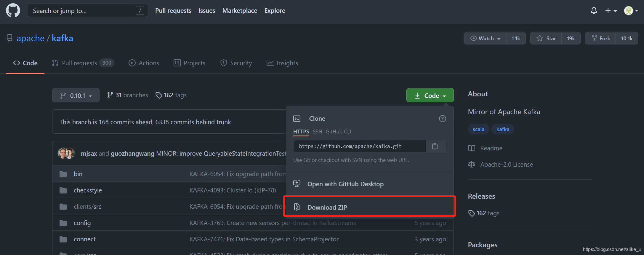Viewport: 644px width, 255px height.
Task: Click the folder icon of bin row
Action: (63, 174)
